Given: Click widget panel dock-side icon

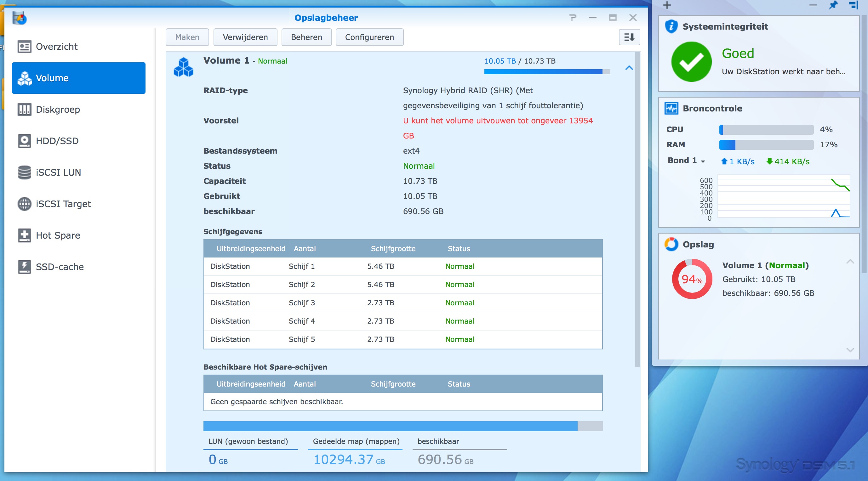Looking at the screenshot, I should point(854,5).
